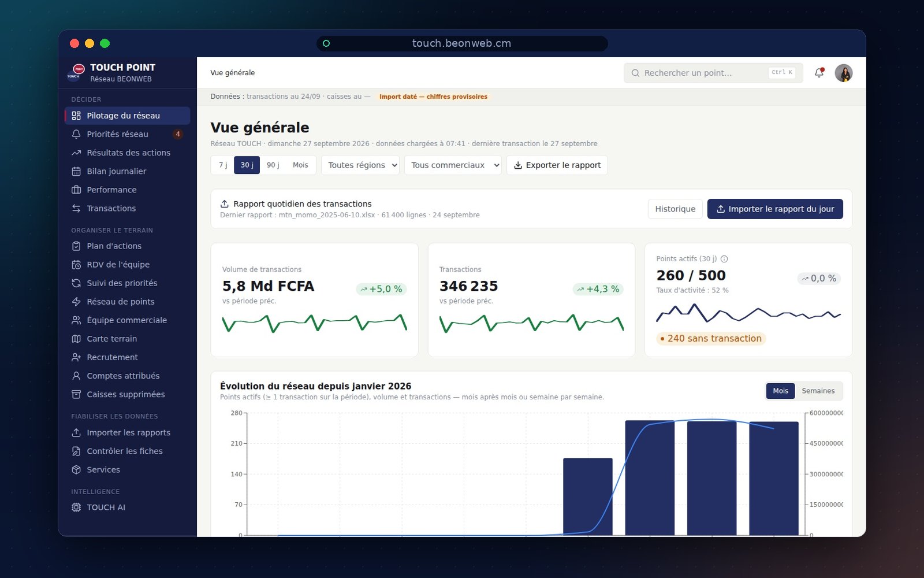The image size is (924, 578).
Task: Click the browser address bar touch.beonweb.cm
Action: (x=462, y=43)
